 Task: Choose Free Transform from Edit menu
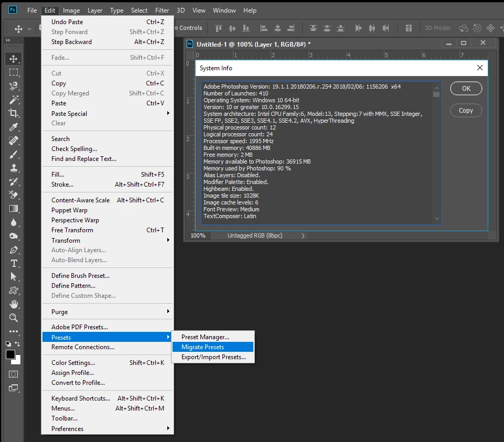coord(108,230)
